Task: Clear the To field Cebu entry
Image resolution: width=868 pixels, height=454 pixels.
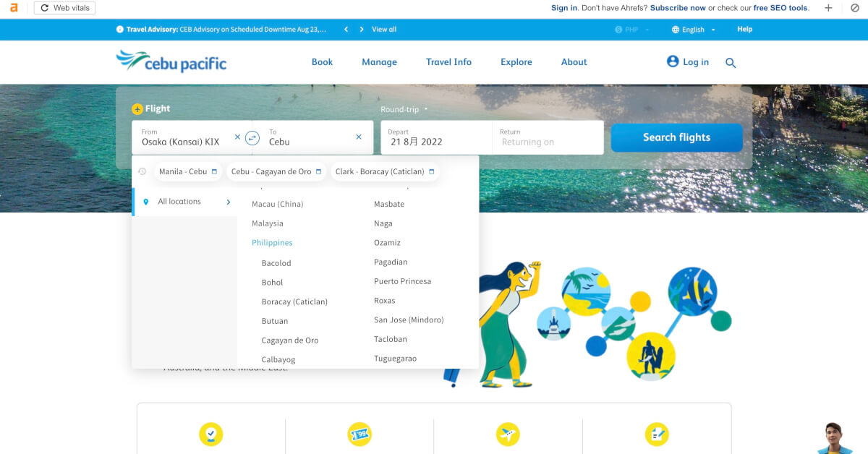Action: 359,137
